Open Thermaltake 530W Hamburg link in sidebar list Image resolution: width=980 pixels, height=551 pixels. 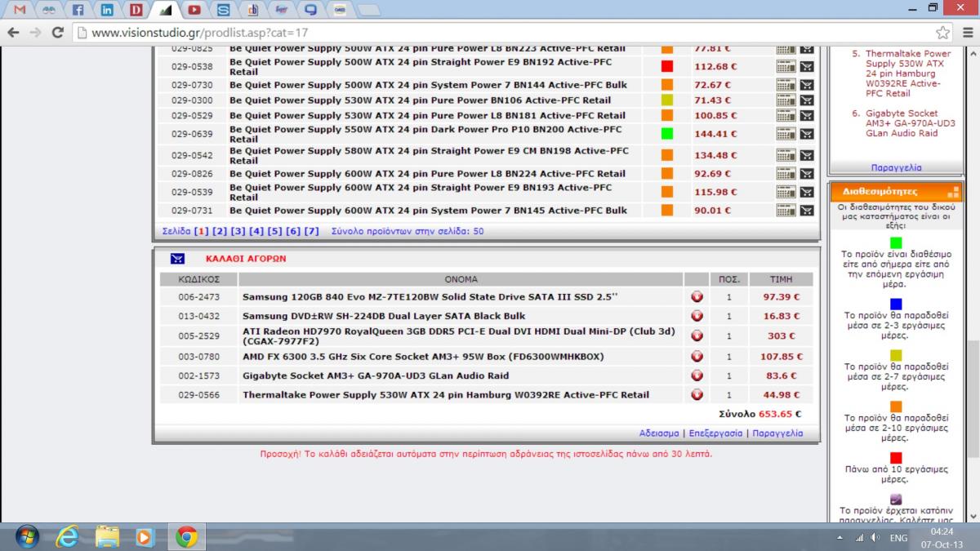[x=910, y=73]
